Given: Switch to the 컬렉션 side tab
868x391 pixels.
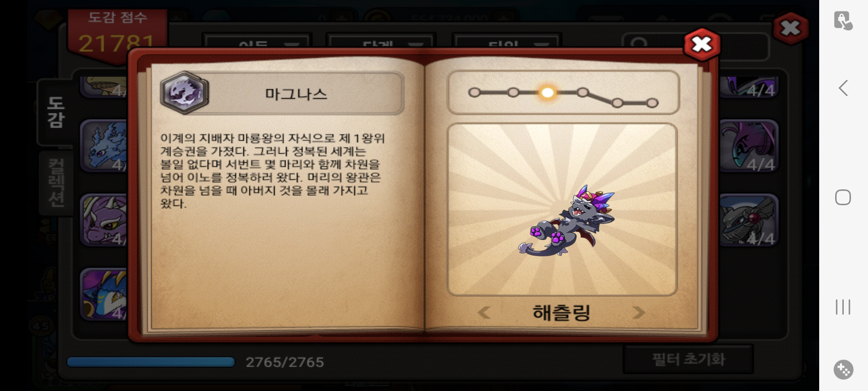Looking at the screenshot, I should (x=56, y=183).
